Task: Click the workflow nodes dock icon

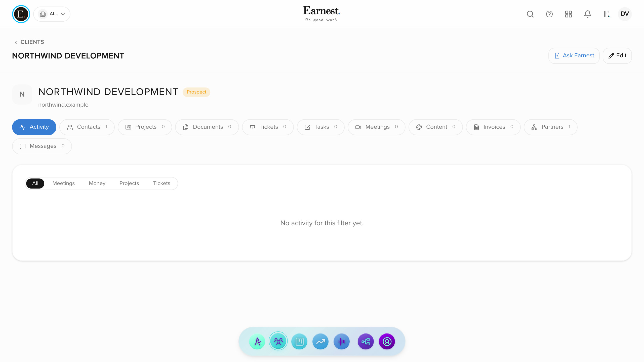Action: point(366,342)
